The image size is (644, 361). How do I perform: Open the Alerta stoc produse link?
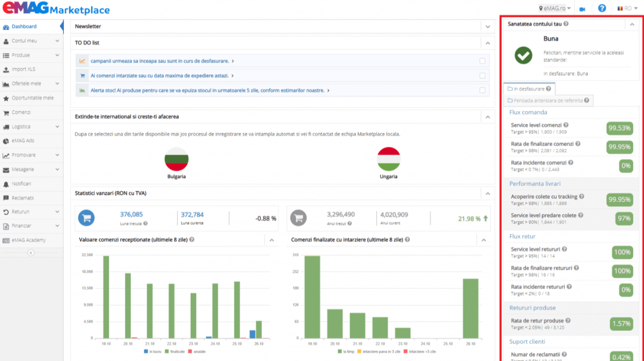pyautogui.click(x=208, y=90)
